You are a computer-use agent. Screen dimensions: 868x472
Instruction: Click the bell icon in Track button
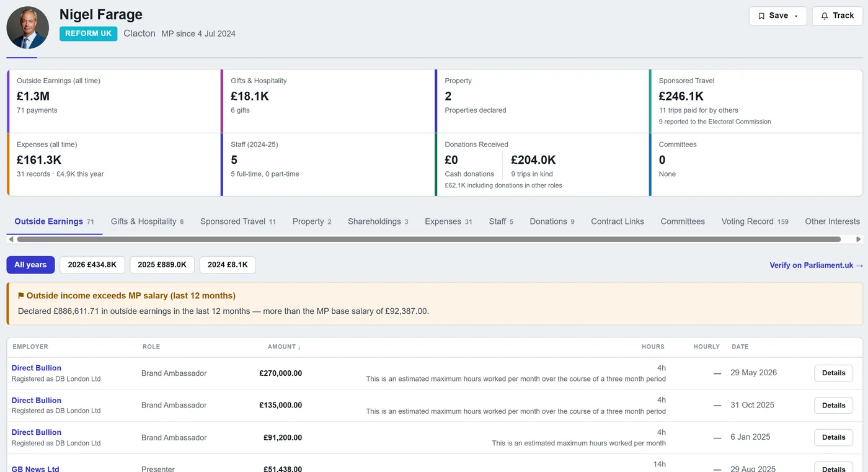pos(825,16)
